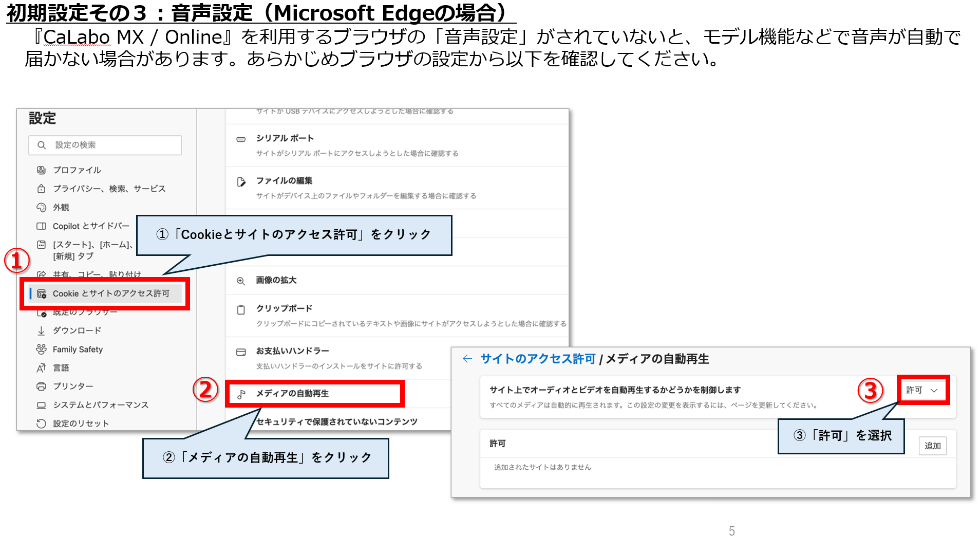The height and width of the screenshot is (552, 980).
Task: Click the サイトのアクセス許可 breadcrumb link
Action: [537, 359]
